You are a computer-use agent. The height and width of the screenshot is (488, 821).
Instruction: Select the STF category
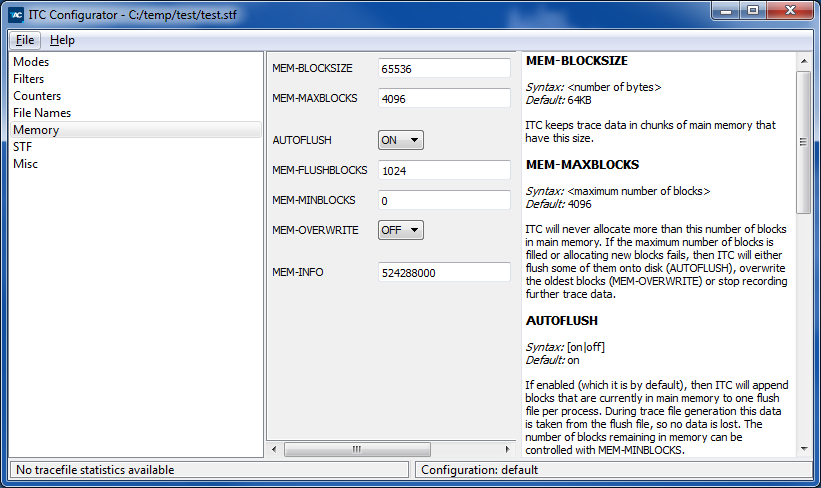tap(23, 147)
